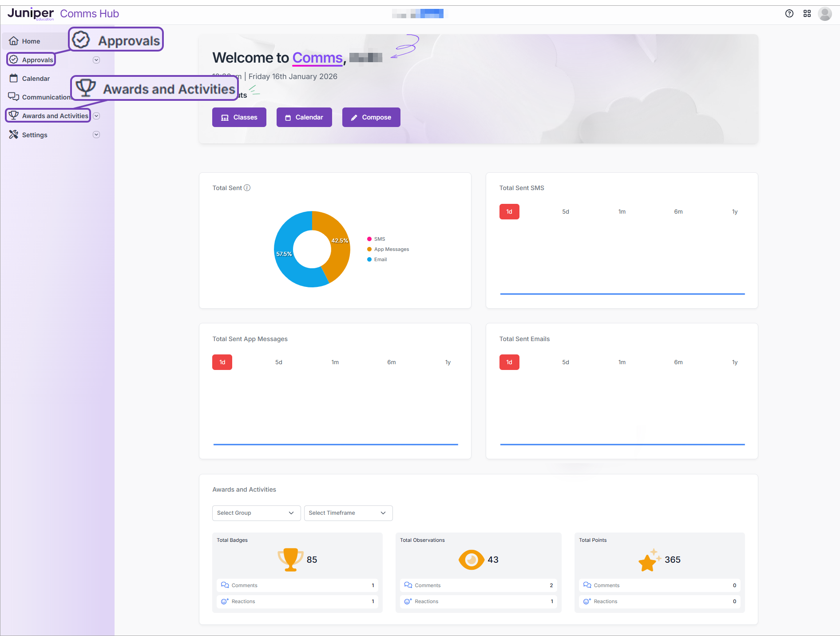Expand the Settings sidebar chevron
Image resolution: width=840 pixels, height=636 pixels.
96,135
